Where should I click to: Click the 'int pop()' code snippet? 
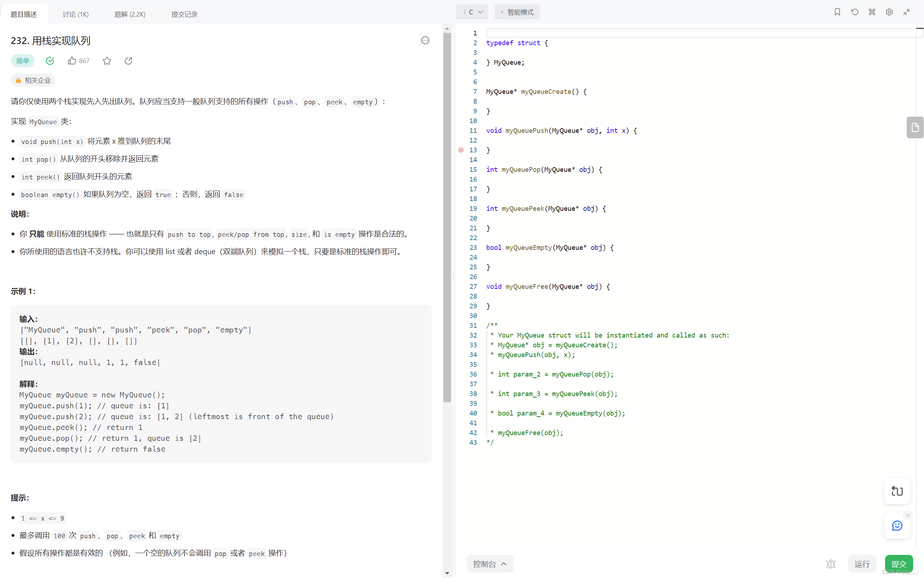coord(39,159)
